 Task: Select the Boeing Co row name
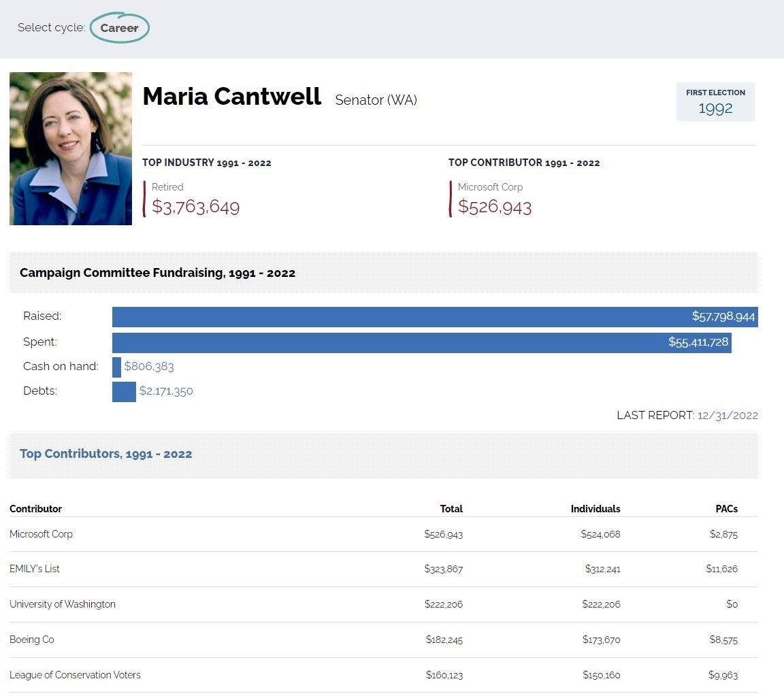pos(32,640)
